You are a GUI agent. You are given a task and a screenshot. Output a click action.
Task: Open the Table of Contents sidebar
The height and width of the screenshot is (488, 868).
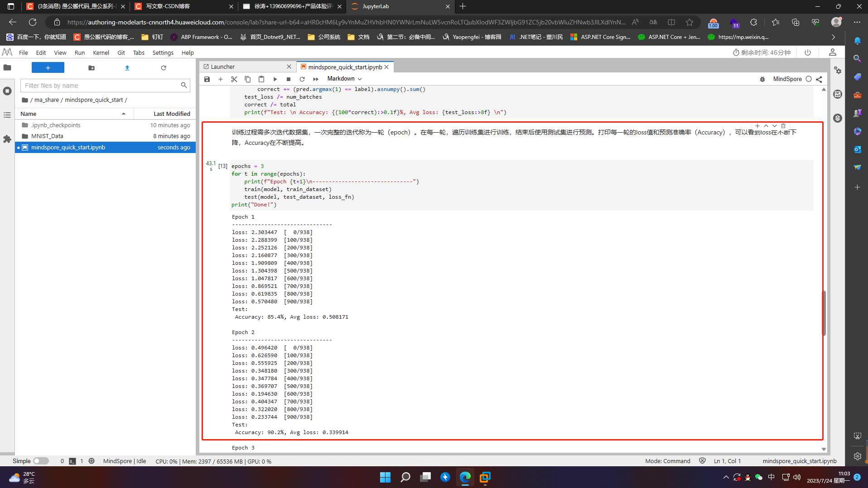coord(7,115)
